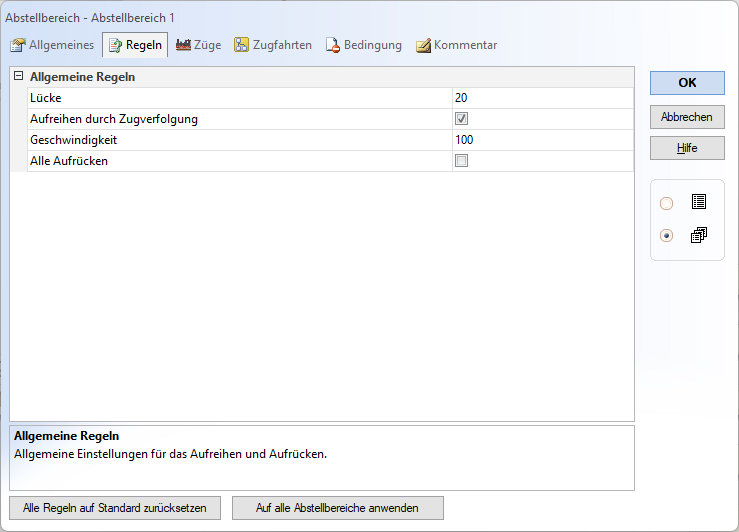Click the Regeln tab icon
Image resolution: width=739 pixels, height=532 pixels.
coord(115,45)
